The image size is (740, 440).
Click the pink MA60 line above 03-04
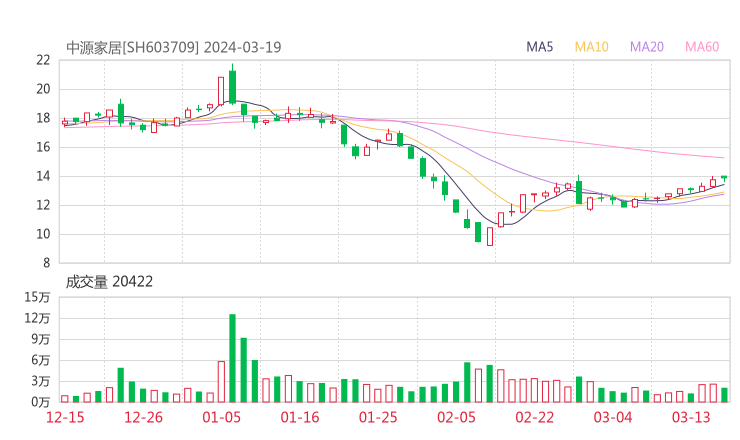pyautogui.click(x=613, y=146)
